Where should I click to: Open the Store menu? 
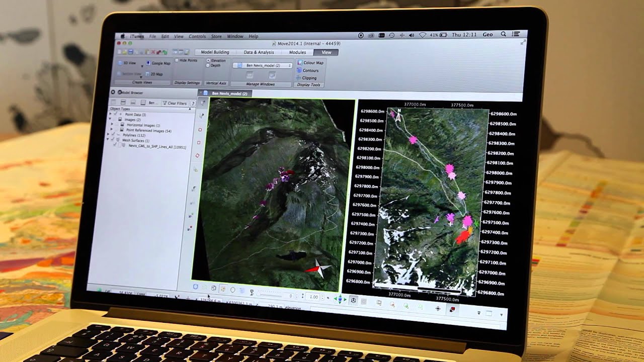point(216,36)
